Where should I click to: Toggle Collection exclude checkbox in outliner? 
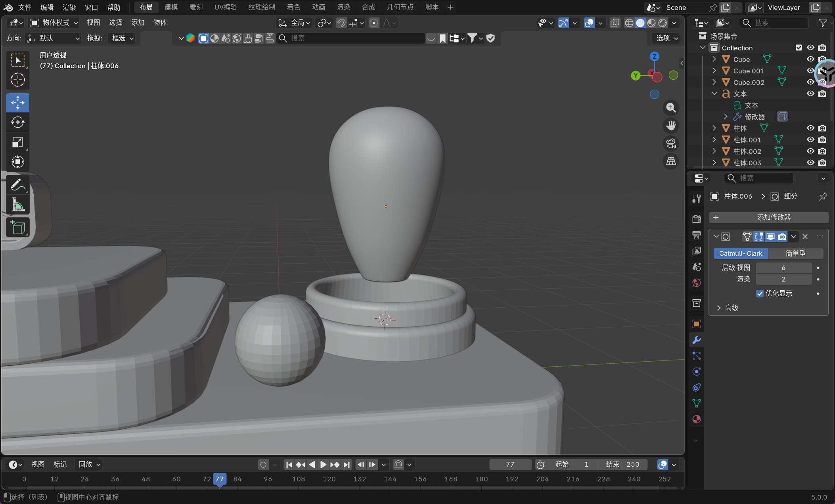tap(799, 48)
